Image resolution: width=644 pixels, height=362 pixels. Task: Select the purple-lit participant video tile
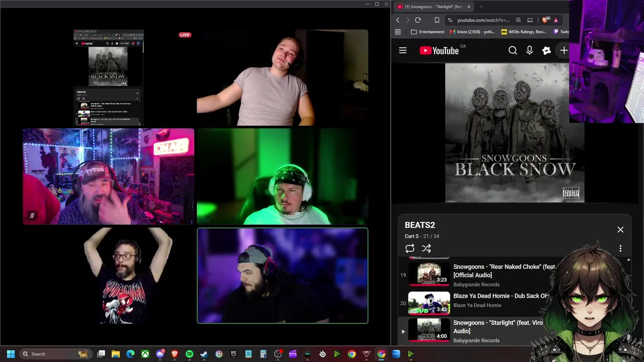pyautogui.click(x=282, y=276)
